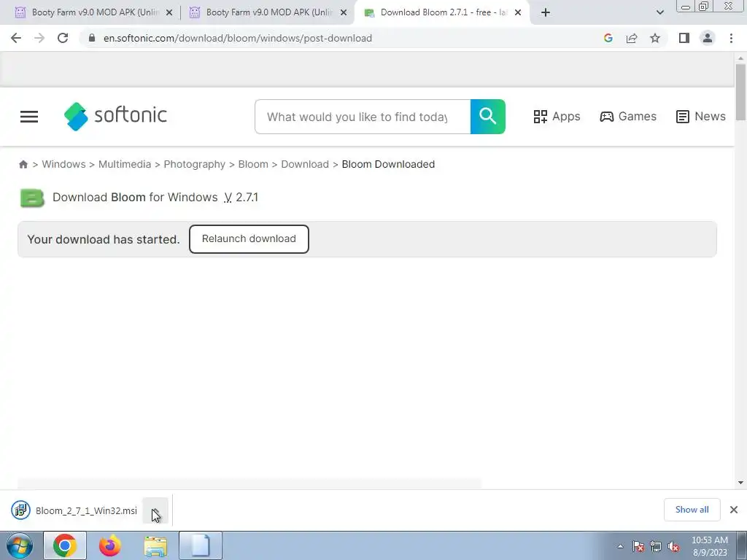Launch Firefox from the taskbar

coord(109,545)
